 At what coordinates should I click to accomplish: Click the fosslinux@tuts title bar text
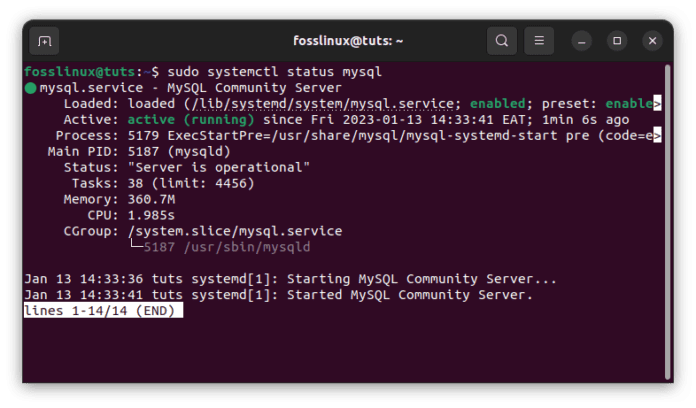coord(347,42)
